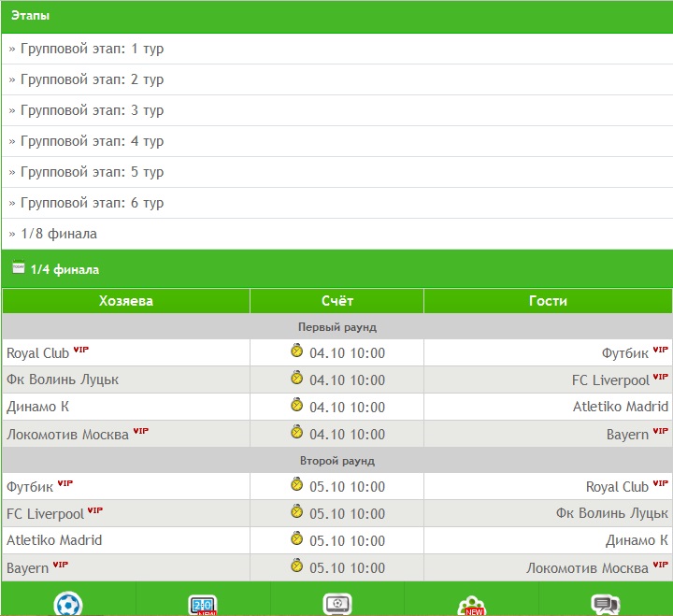The height and width of the screenshot is (616, 673).
Task: Expand Групповой этап: 2 тур
Action: coord(336,79)
